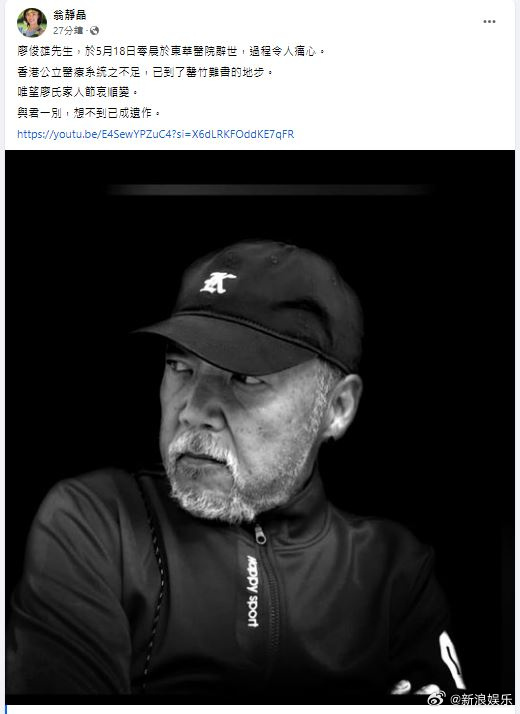Follow the youtu.be video link
Screen dimensions: 520x714
click(x=156, y=134)
